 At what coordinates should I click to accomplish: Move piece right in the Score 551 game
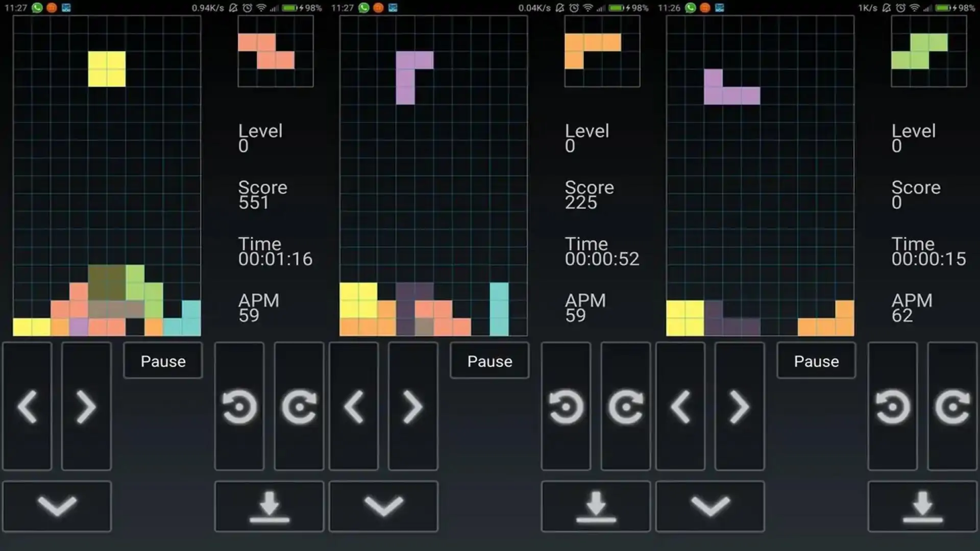click(86, 406)
